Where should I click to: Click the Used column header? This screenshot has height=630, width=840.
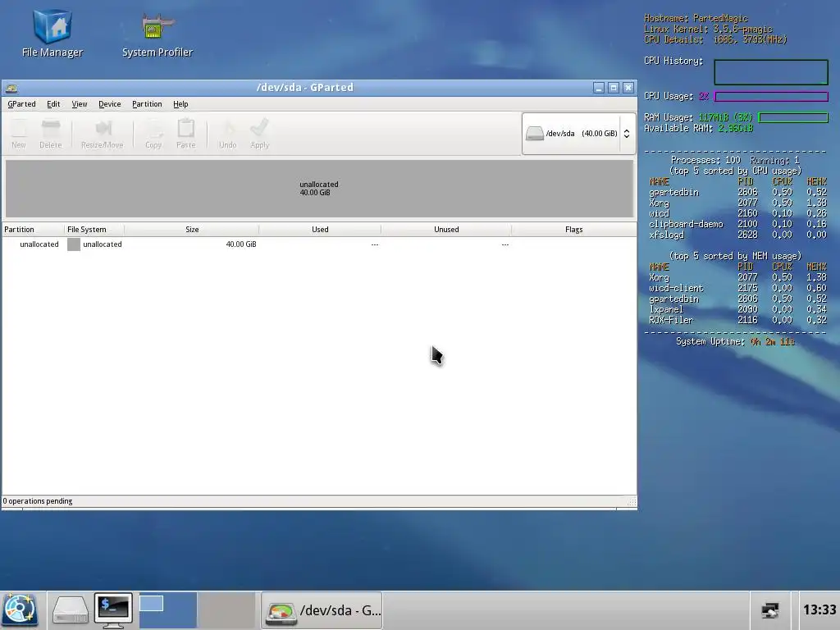click(x=320, y=230)
